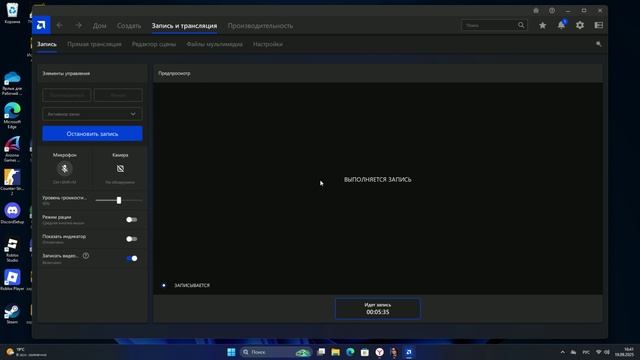The image size is (640, 360).
Task: Toggle the microphone mute icon
Action: tap(64, 168)
